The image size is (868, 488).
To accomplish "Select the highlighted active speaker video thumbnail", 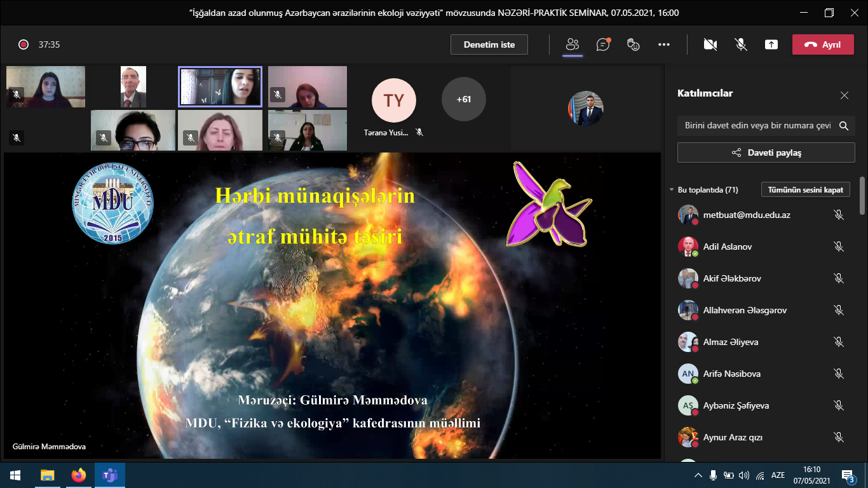I will (220, 86).
